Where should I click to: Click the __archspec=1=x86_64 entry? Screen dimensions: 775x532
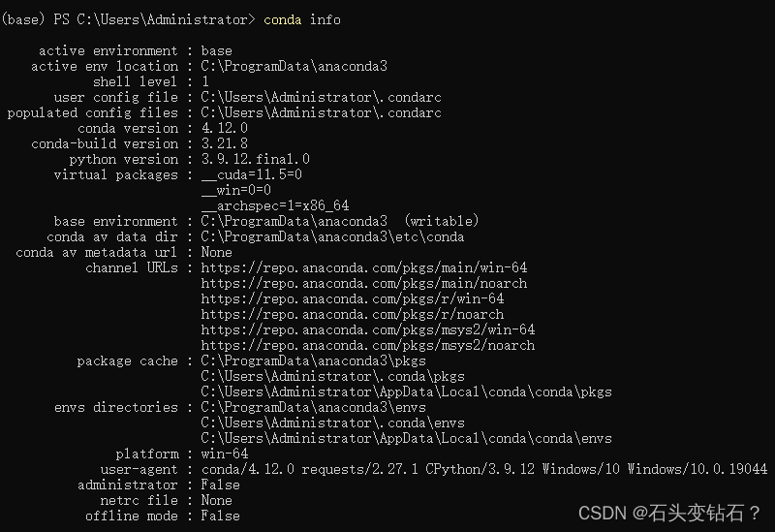(x=275, y=205)
